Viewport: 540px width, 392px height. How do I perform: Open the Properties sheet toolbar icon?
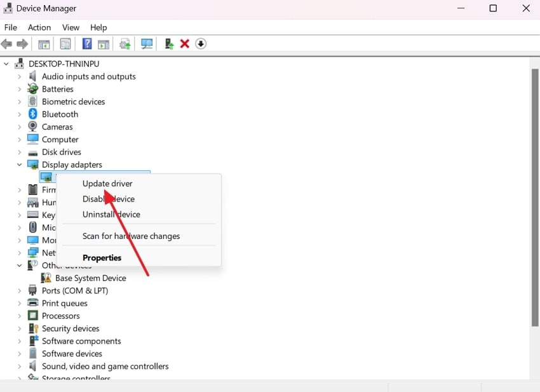[x=65, y=44]
